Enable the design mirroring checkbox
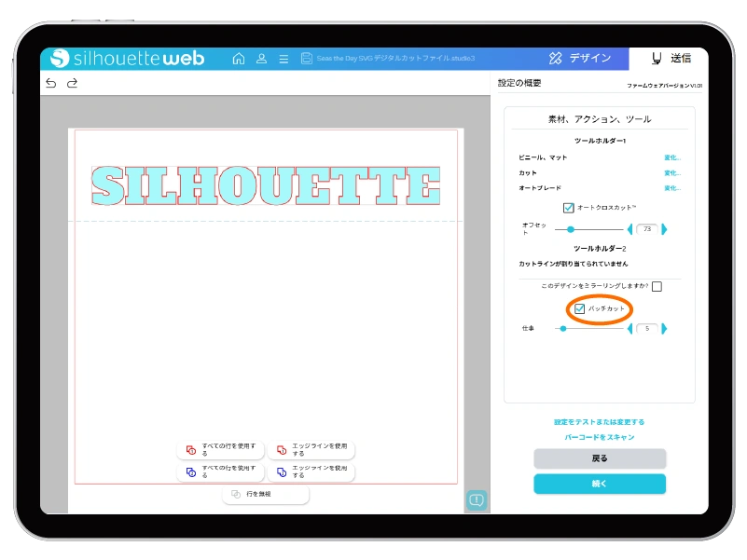The width and height of the screenshot is (747, 560). point(656,286)
